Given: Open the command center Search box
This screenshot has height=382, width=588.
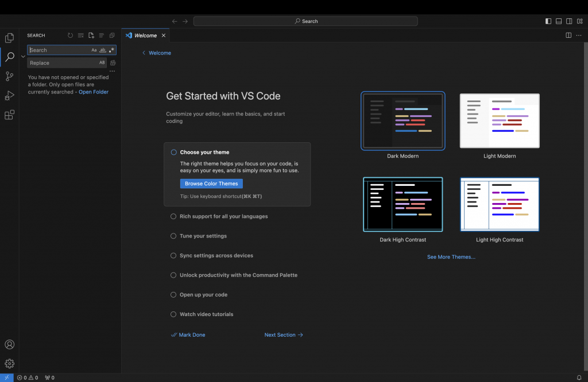Looking at the screenshot, I should click(305, 21).
